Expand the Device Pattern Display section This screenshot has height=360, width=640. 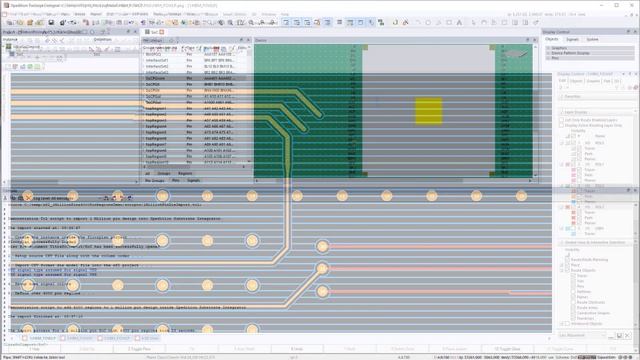[548, 53]
